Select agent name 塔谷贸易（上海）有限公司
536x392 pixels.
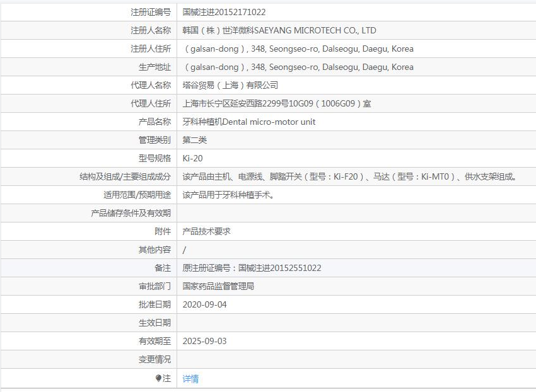coord(230,85)
